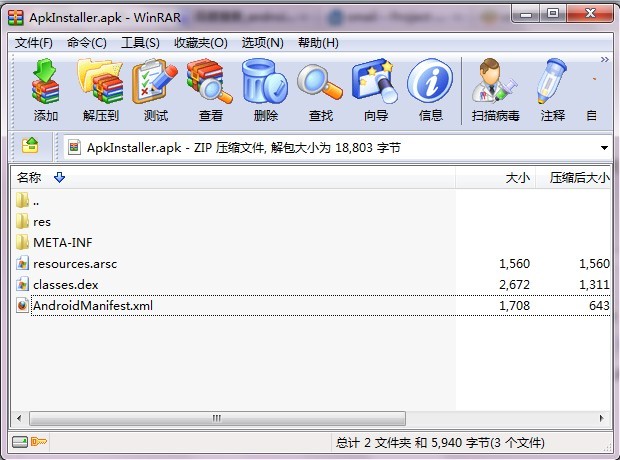Click packed size 643 value
The width and height of the screenshot is (620, 460).
(599, 305)
